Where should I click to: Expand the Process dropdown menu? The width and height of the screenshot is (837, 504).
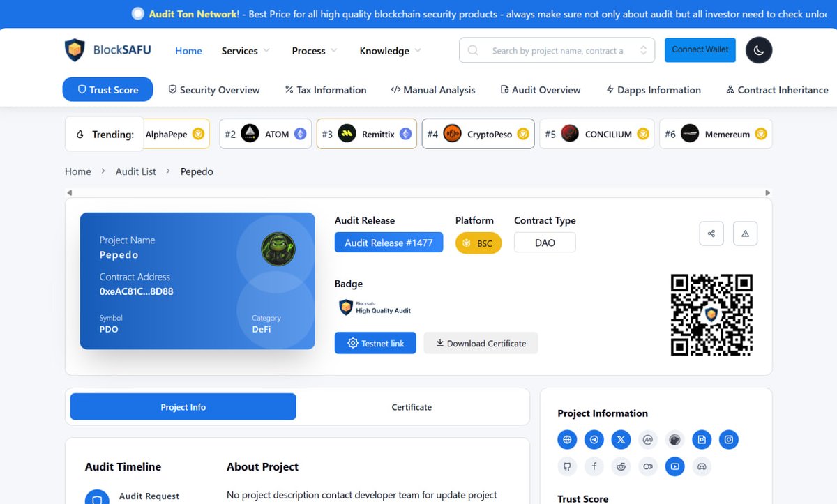(315, 51)
